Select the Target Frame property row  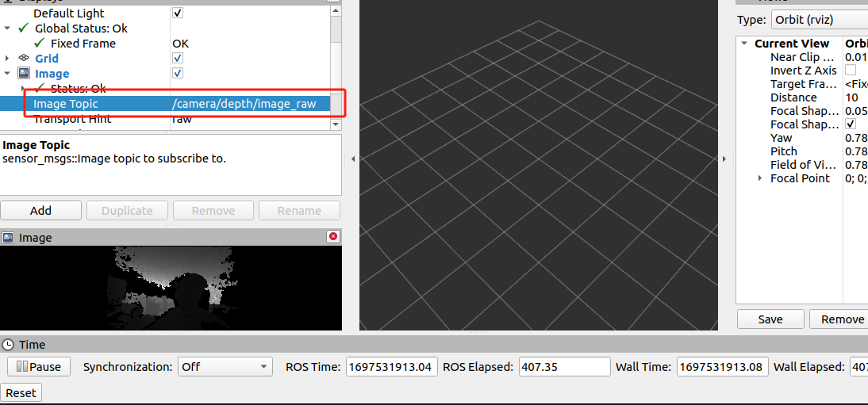(802, 84)
